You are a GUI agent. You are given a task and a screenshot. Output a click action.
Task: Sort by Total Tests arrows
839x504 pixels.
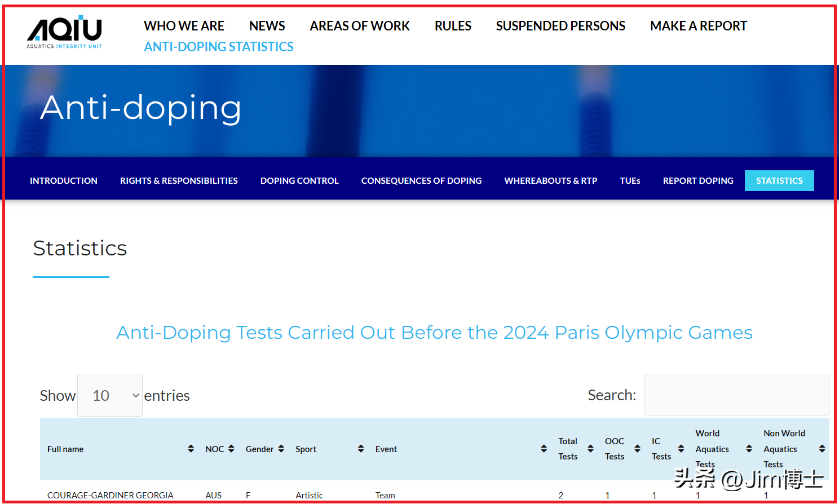point(590,449)
